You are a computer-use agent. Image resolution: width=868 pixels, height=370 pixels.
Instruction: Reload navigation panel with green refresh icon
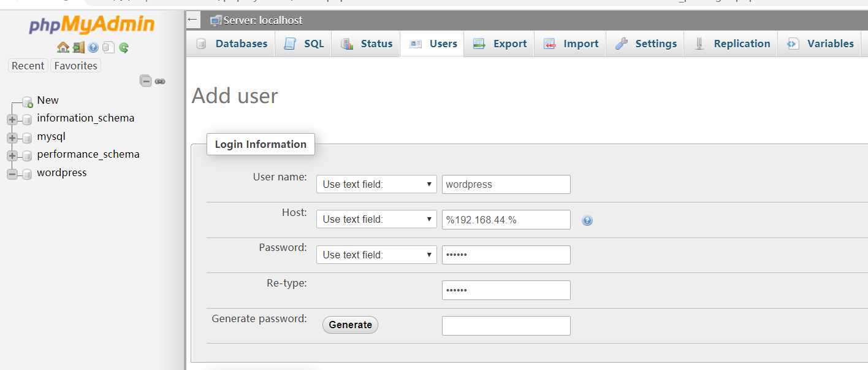point(124,47)
